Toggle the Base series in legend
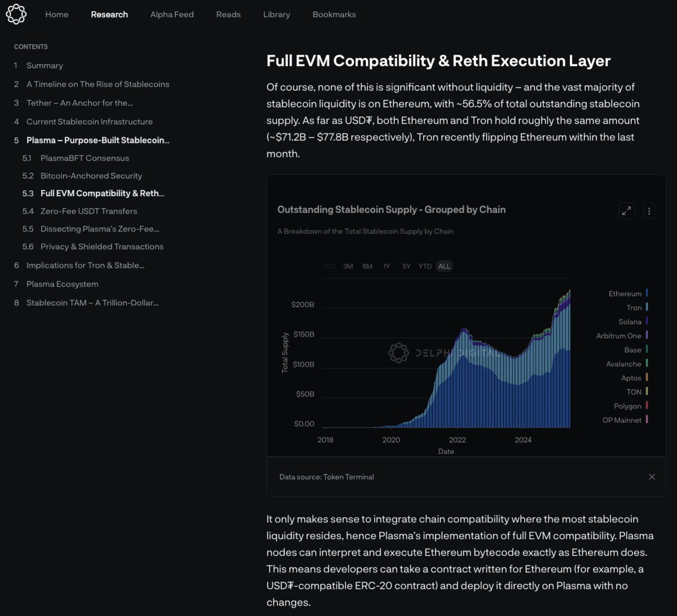This screenshot has height=616, width=677. [636, 350]
